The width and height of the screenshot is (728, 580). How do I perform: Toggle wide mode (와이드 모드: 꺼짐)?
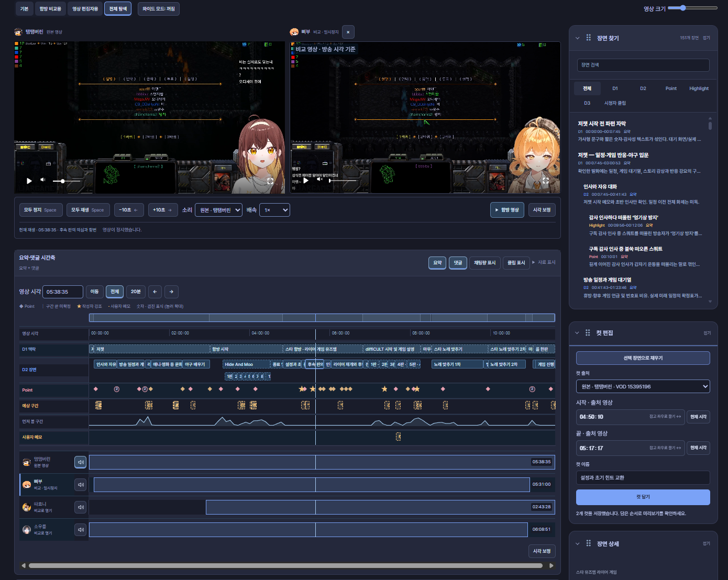pyautogui.click(x=159, y=9)
